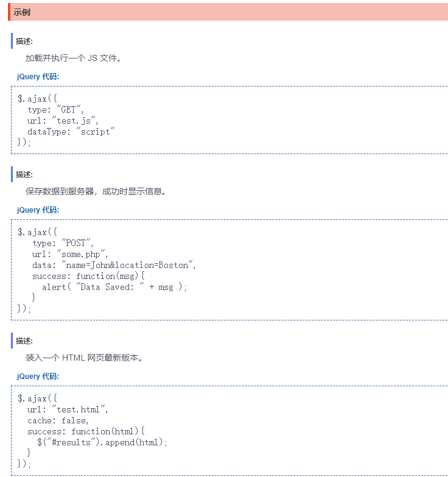Click the 描述 label above the HTML page example
Viewport: 448px width, 477px height.
coord(24,341)
